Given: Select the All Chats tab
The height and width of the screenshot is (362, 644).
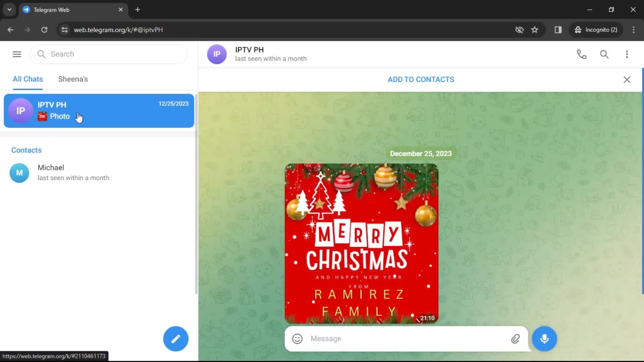Looking at the screenshot, I should pos(28,79).
